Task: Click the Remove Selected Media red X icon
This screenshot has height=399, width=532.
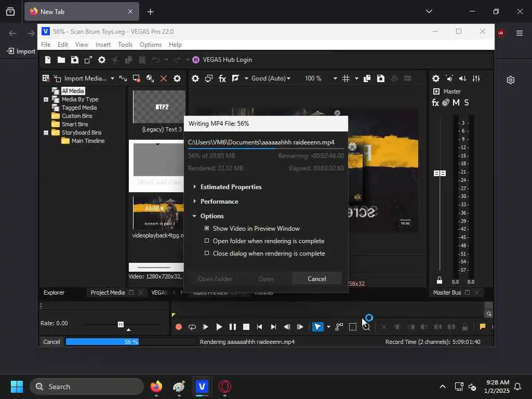Action: pyautogui.click(x=164, y=78)
